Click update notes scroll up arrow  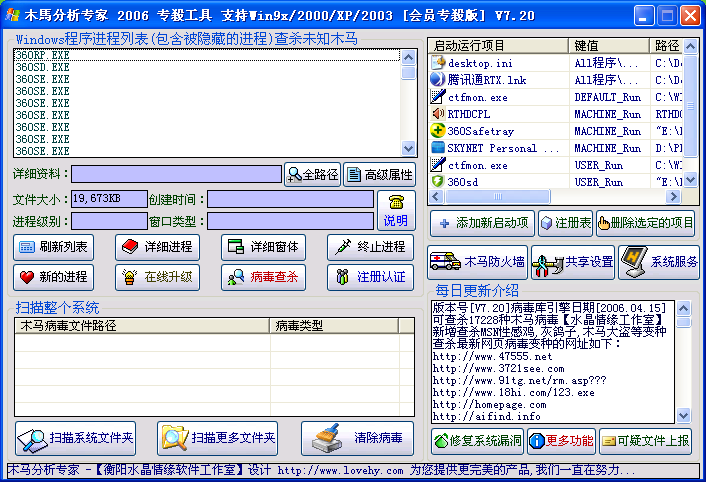[x=683, y=308]
